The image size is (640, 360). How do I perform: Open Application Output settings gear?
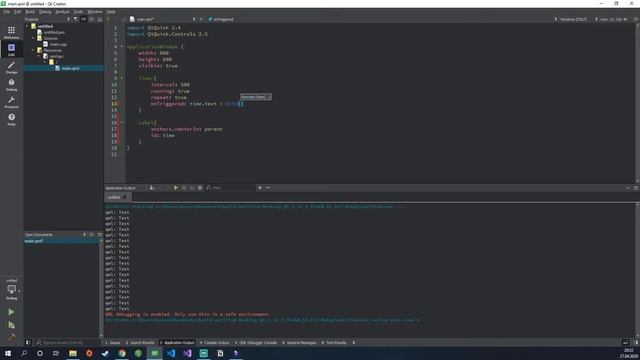point(200,188)
